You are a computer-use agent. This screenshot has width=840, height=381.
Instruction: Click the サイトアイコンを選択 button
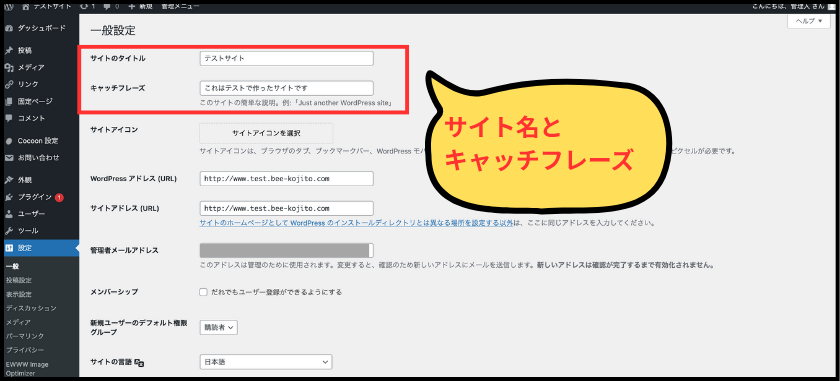(266, 133)
